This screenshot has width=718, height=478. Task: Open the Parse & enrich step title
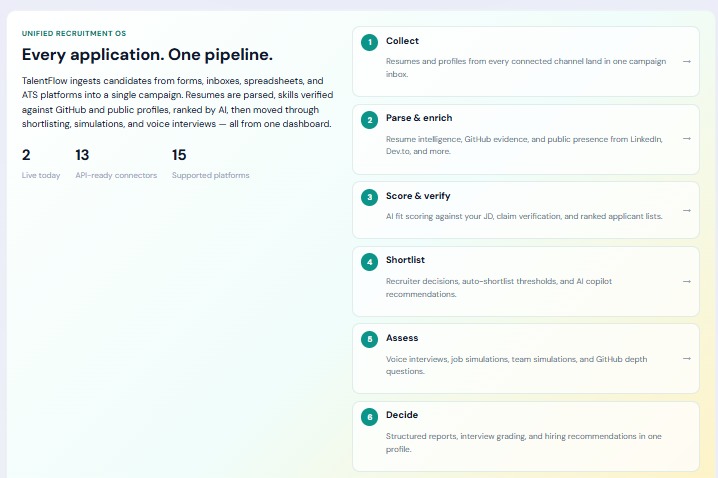tap(419, 118)
